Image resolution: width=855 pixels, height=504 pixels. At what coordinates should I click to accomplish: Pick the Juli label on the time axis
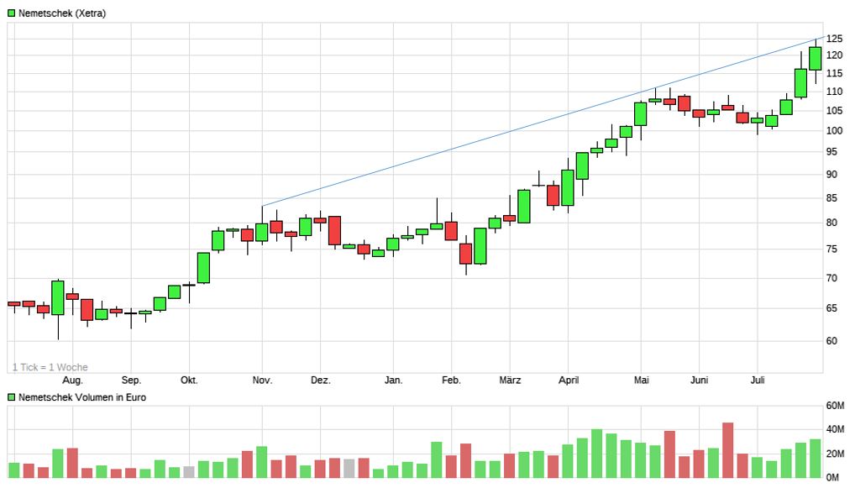tap(758, 381)
